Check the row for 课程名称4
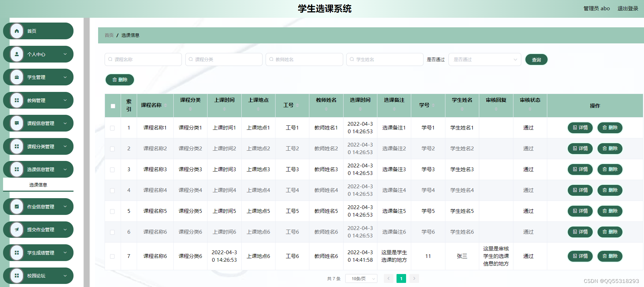The image size is (644, 287). pyautogui.click(x=112, y=191)
